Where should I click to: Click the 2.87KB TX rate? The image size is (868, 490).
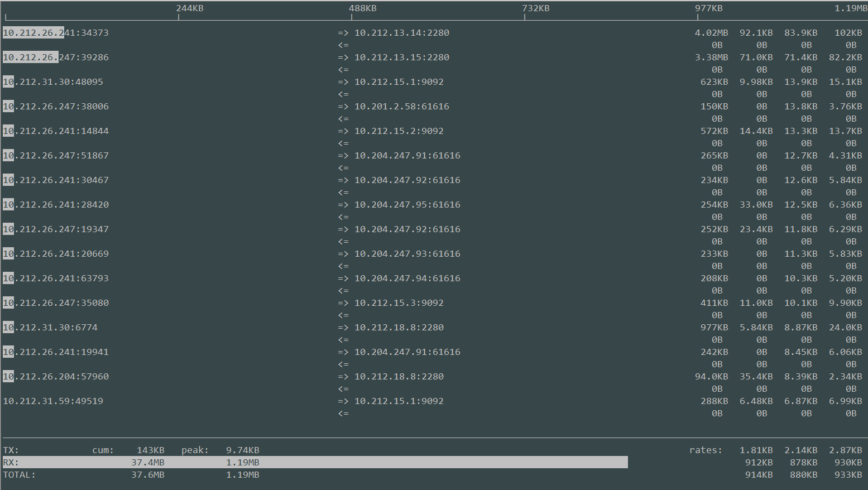click(846, 450)
